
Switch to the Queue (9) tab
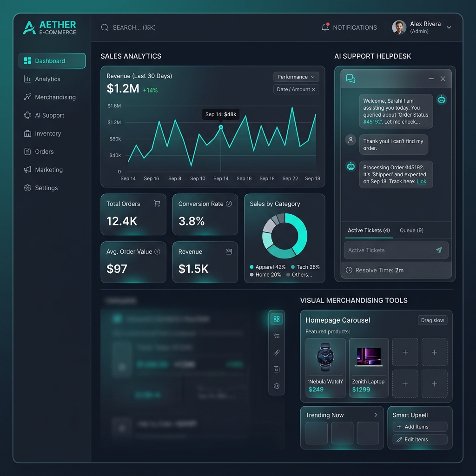point(411,230)
